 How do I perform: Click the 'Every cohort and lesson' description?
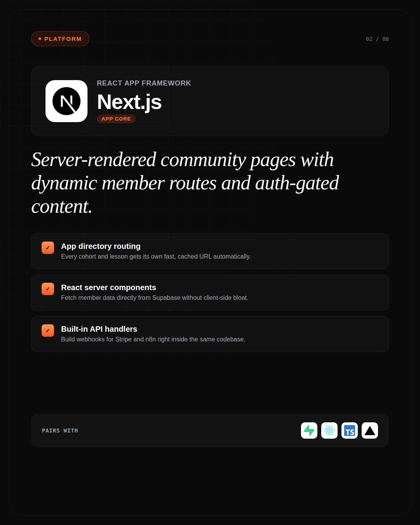(x=156, y=257)
